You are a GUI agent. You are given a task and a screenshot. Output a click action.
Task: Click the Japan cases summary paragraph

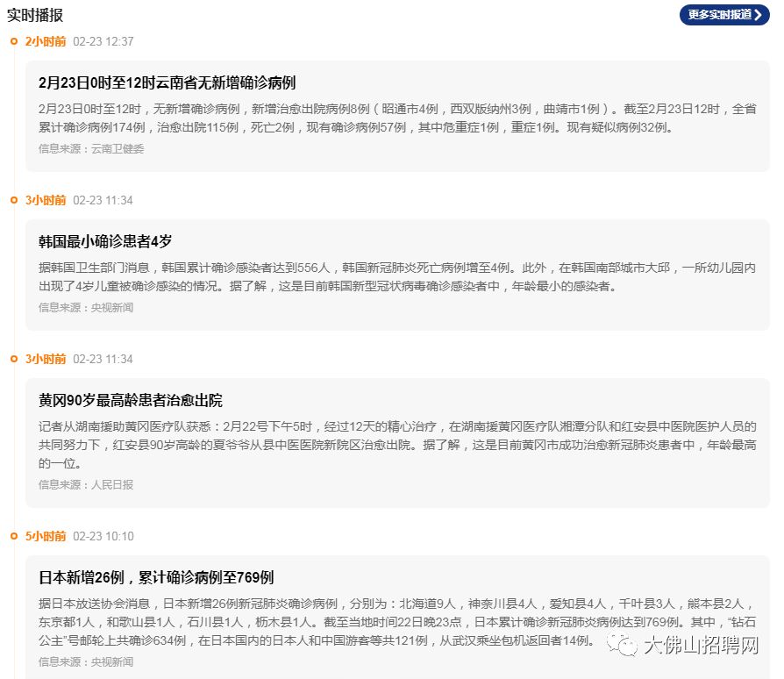397,622
